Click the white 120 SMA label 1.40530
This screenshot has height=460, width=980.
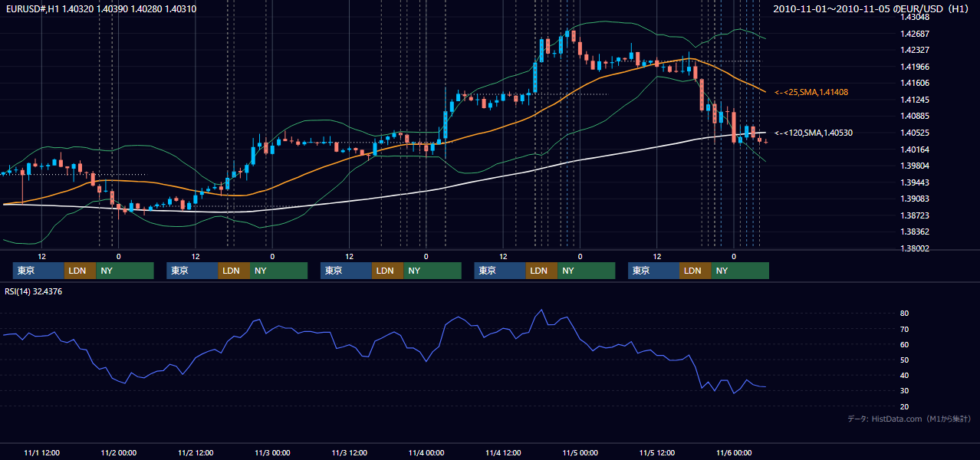pyautogui.click(x=813, y=133)
